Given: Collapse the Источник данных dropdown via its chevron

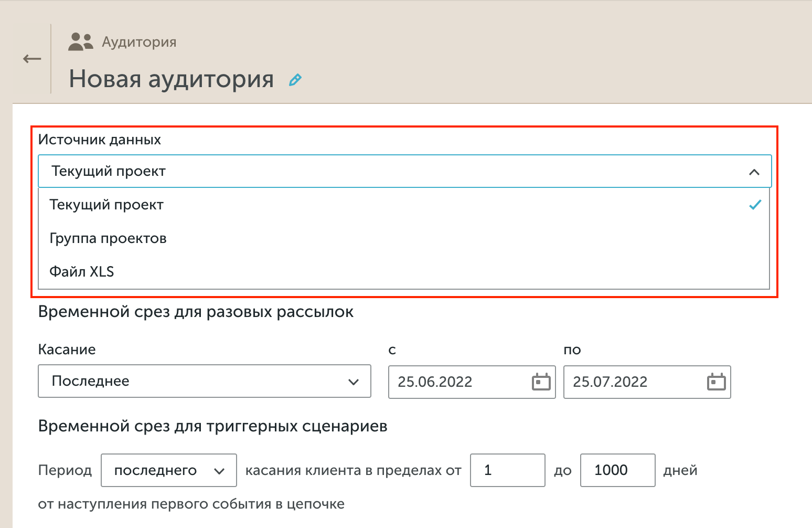Looking at the screenshot, I should coord(754,171).
